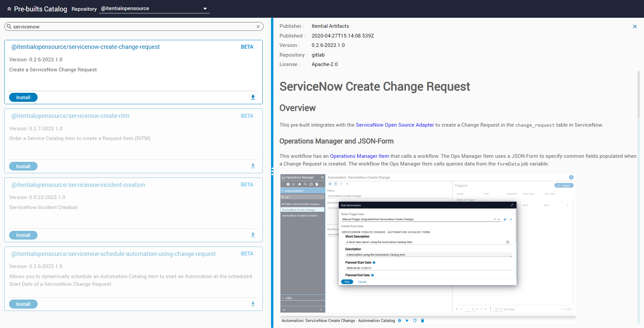Image resolution: width=644 pixels, height=328 pixels.
Task: Open servicenow-schedule-automation-using-change-request card title
Action: click(x=113, y=254)
